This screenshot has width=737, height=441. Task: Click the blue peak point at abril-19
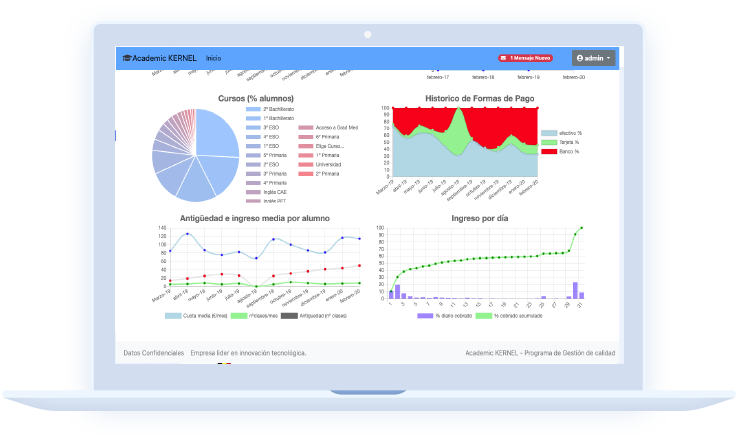[188, 234]
